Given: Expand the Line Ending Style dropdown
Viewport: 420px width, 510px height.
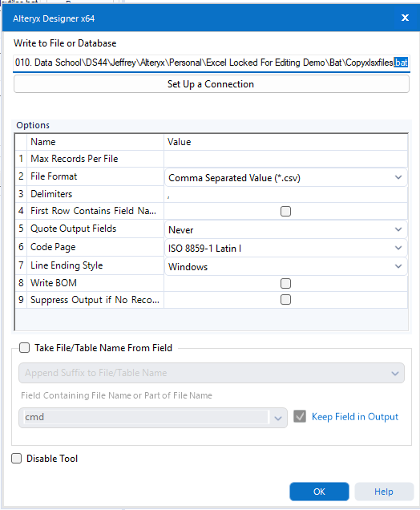Looking at the screenshot, I should tap(398, 266).
